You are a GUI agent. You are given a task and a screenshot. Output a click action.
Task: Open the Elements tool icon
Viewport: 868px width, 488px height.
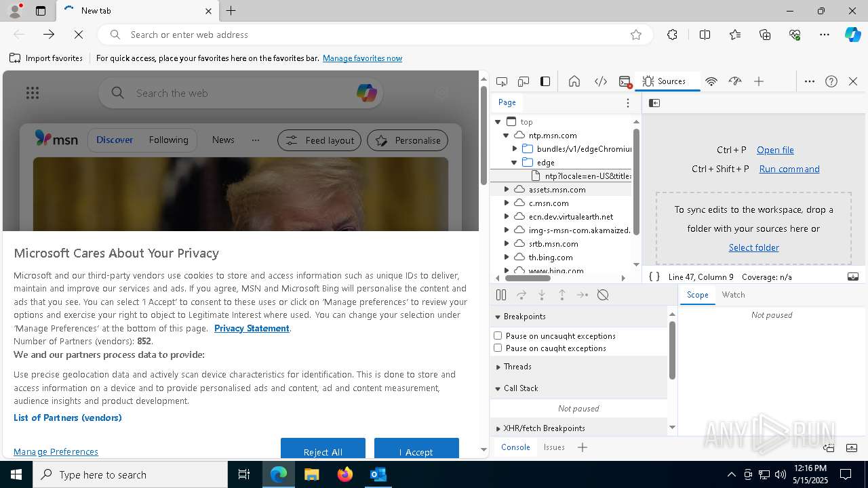(x=601, y=81)
